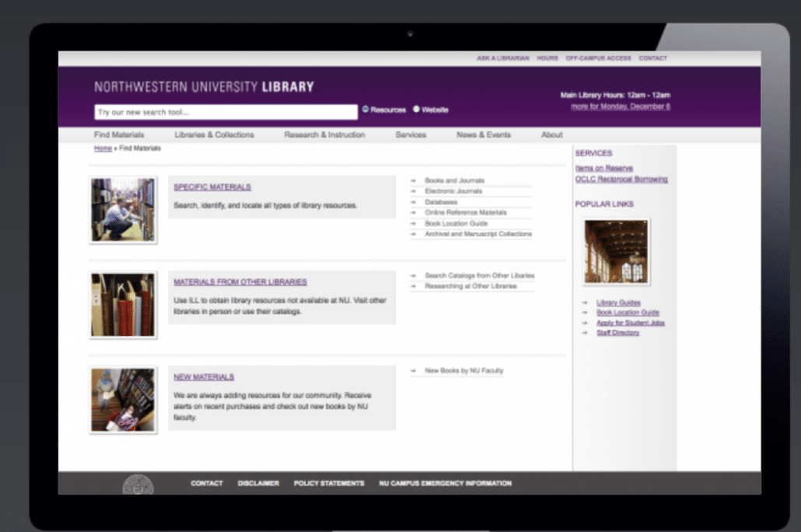Click the New Materials thumbnail photo
The width and height of the screenshot is (801, 532).
tap(123, 400)
